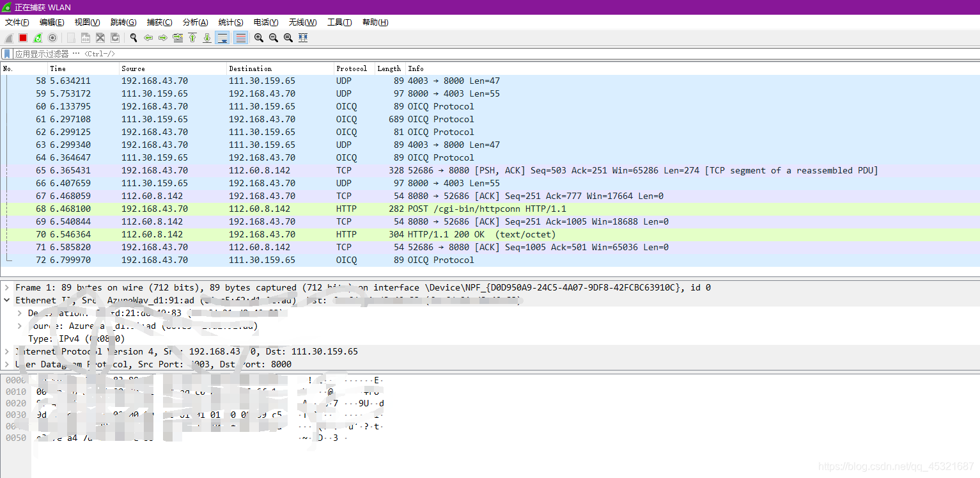Sort by Source column header
The width and height of the screenshot is (980, 478).
click(x=173, y=68)
